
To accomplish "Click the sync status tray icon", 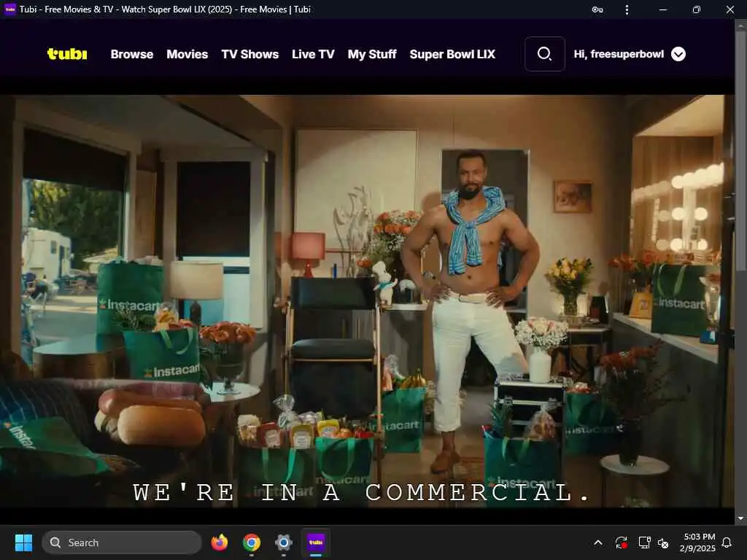I will click(x=622, y=542).
